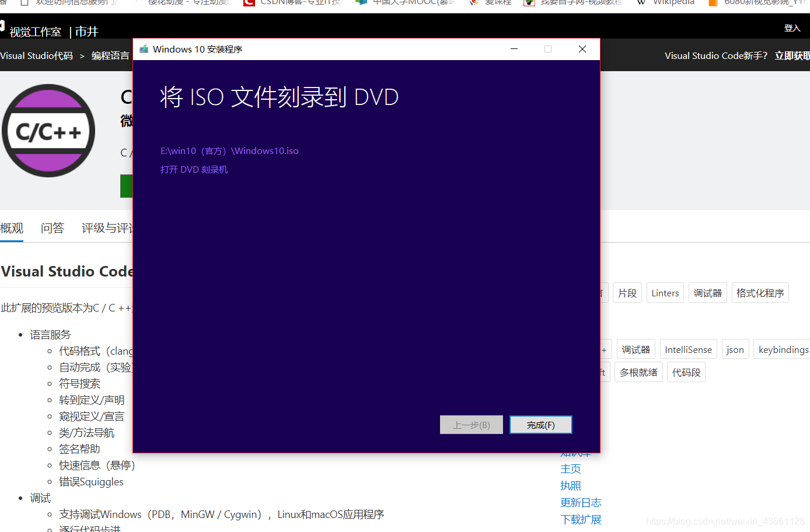The width and height of the screenshot is (810, 532).
Task: Click the 下载扩展 download extension link
Action: 581,520
